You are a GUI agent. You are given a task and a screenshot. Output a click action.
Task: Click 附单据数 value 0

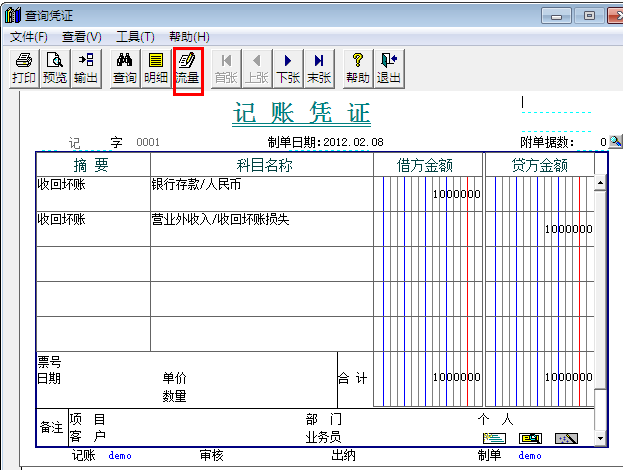[x=603, y=142]
